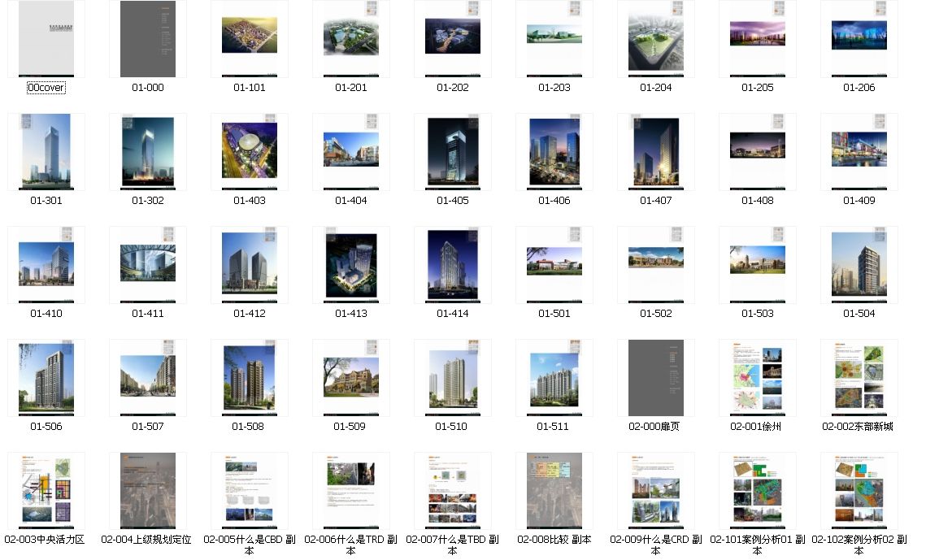Viewport: 939px width, 560px height.
Task: Click the European-style building 01-509
Action: [x=350, y=377]
